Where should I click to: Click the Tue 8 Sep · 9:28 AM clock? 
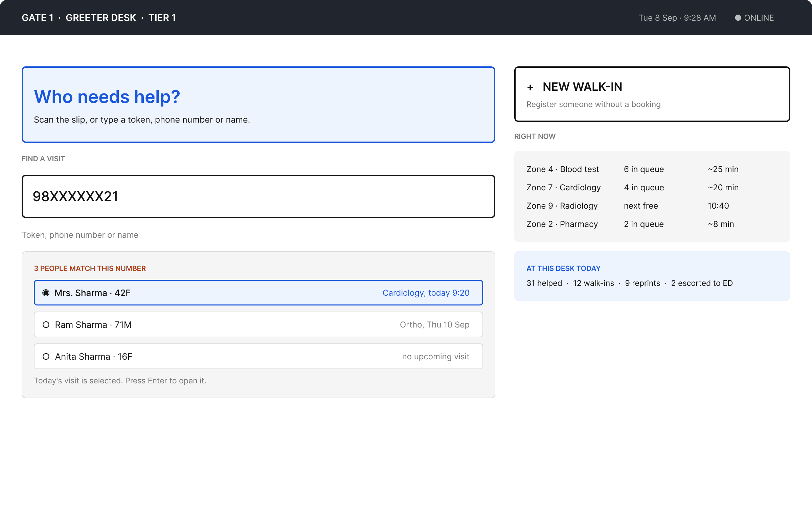[x=677, y=18]
